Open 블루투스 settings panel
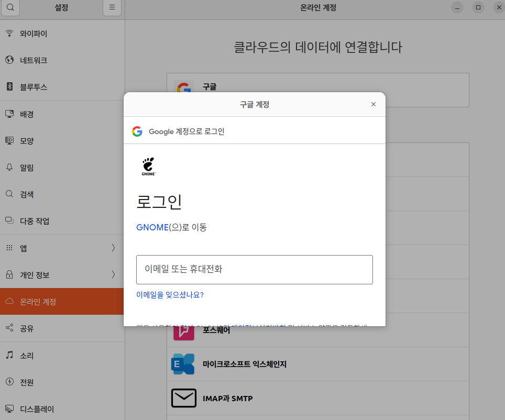This screenshot has height=420, width=505. coord(62,87)
